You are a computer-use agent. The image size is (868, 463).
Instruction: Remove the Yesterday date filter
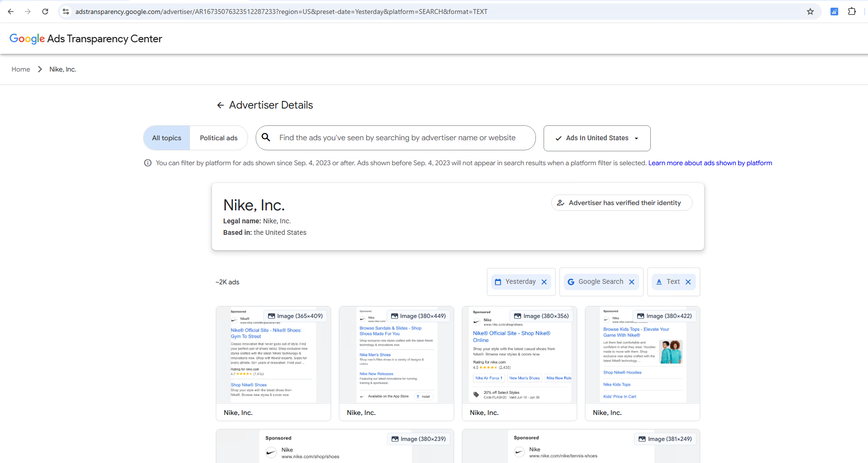point(544,281)
